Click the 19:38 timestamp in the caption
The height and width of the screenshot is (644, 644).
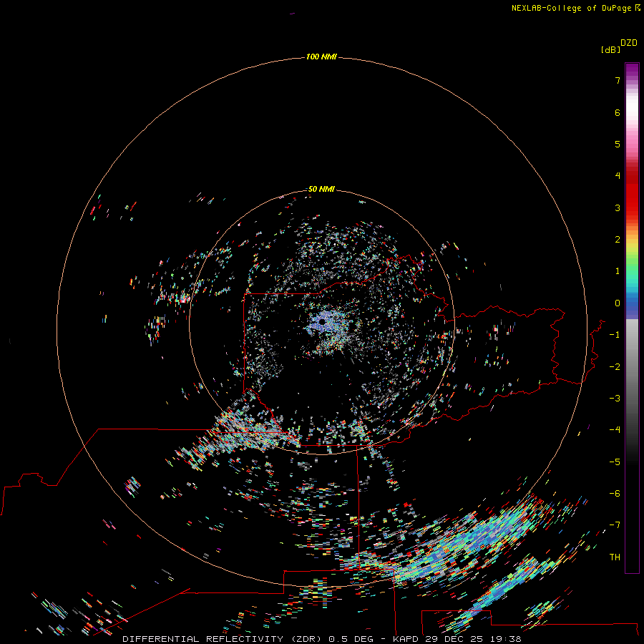(x=506, y=639)
